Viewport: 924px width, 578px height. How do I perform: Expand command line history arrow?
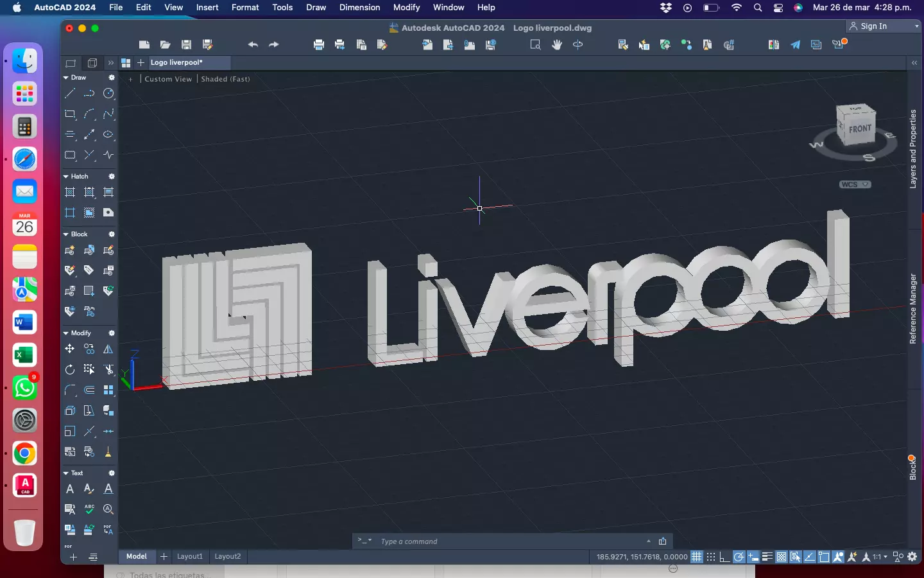click(649, 541)
